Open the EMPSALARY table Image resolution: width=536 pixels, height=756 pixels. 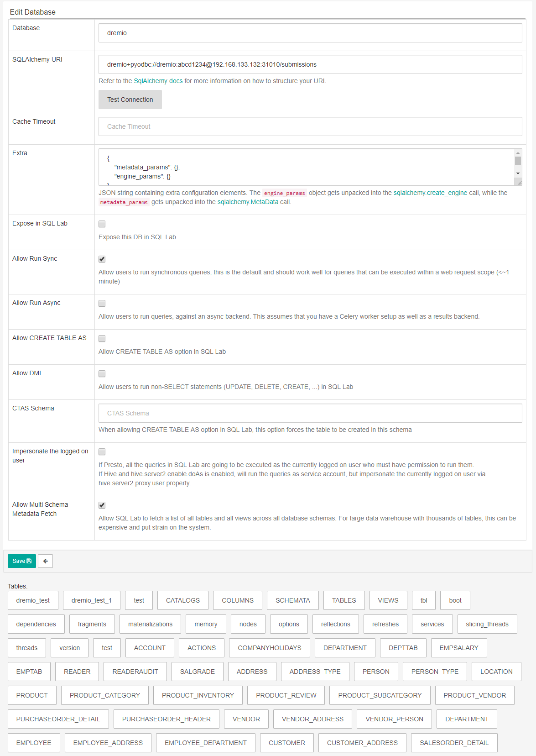[x=459, y=648]
